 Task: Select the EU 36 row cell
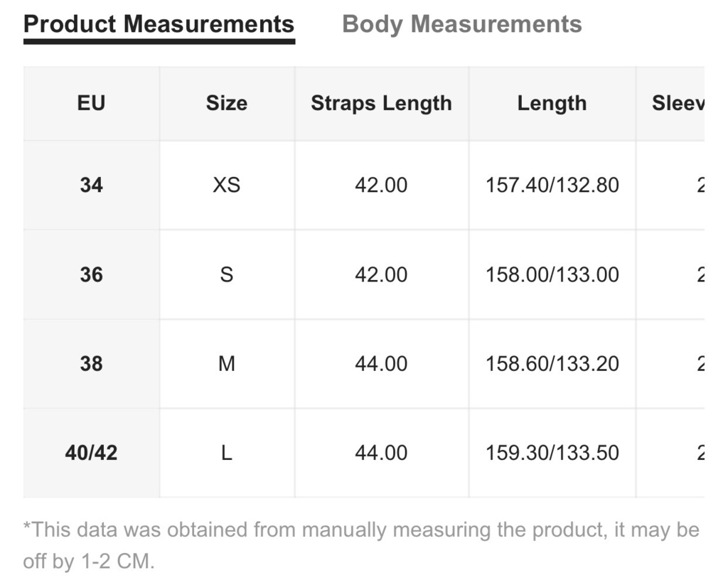click(x=92, y=274)
